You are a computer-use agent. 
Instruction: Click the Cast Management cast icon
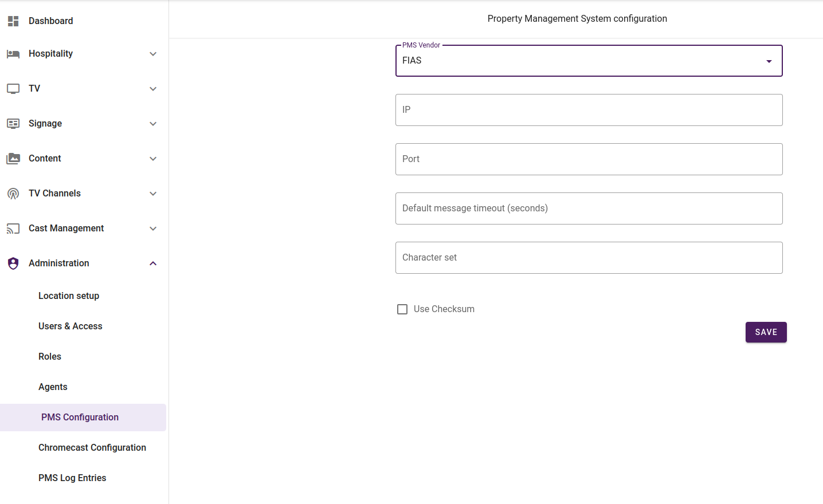point(13,229)
